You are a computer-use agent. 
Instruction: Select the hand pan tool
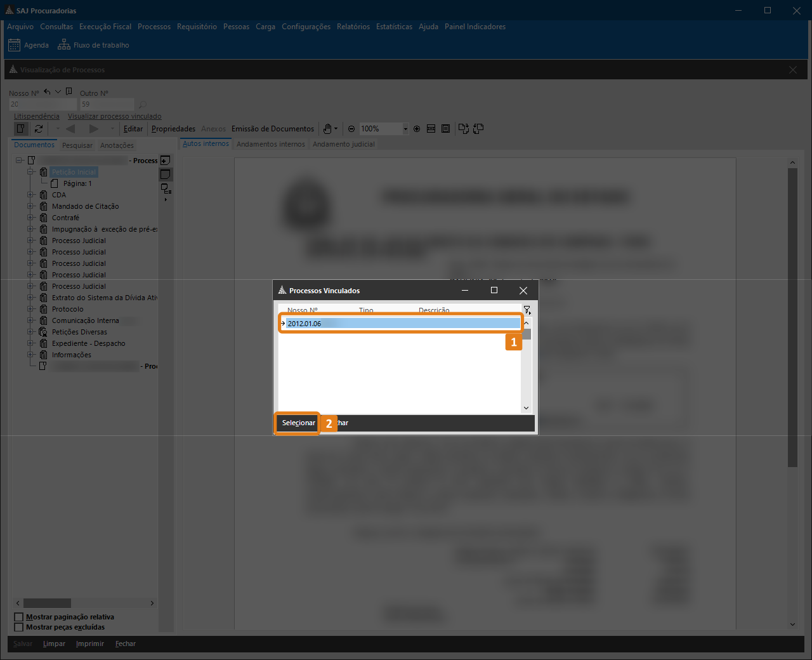tap(327, 129)
